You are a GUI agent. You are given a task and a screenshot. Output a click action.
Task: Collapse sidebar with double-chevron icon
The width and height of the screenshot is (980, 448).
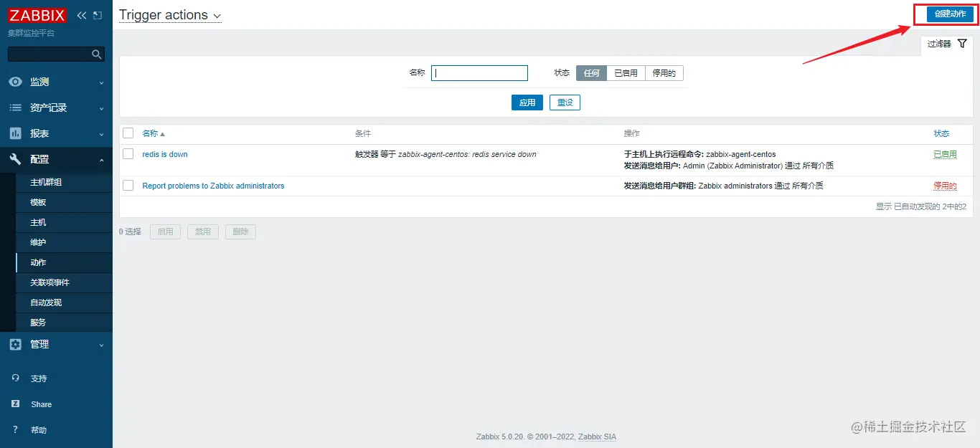pyautogui.click(x=81, y=15)
